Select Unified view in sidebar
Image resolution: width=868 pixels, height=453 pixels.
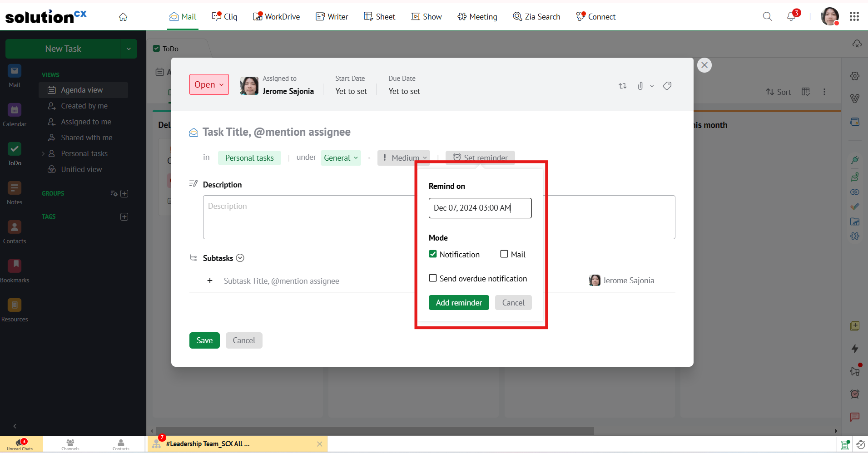(x=83, y=169)
